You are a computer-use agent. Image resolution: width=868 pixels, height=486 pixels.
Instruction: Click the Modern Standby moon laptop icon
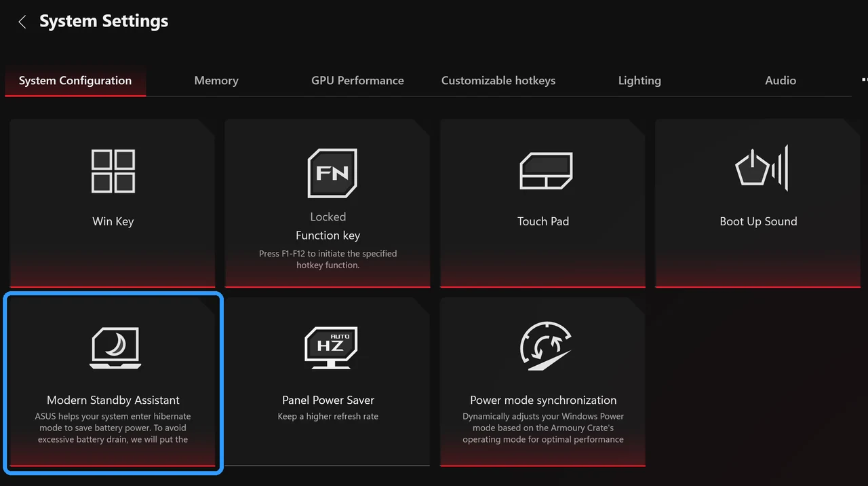[x=115, y=348]
